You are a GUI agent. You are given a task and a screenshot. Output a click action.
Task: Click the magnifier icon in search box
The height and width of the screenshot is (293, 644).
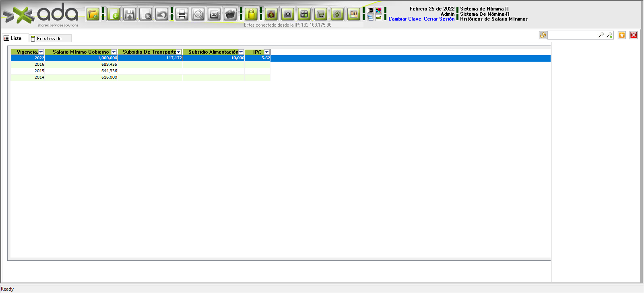[601, 35]
